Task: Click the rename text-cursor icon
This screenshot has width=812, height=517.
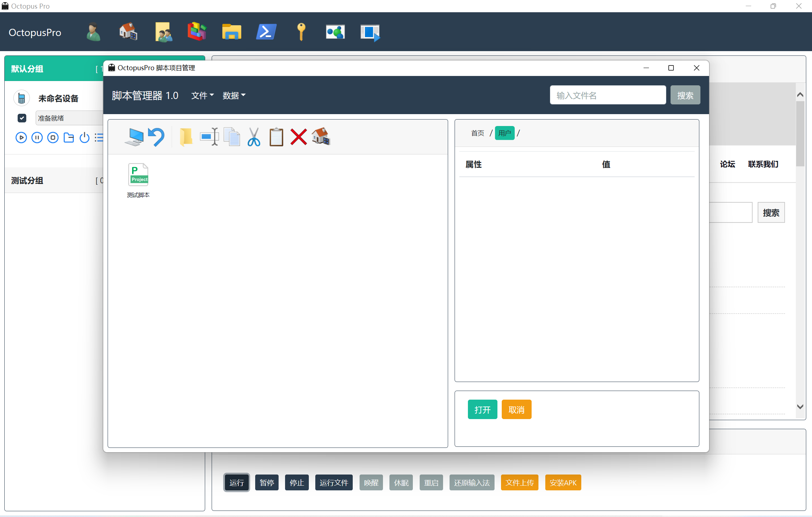Action: [x=209, y=137]
